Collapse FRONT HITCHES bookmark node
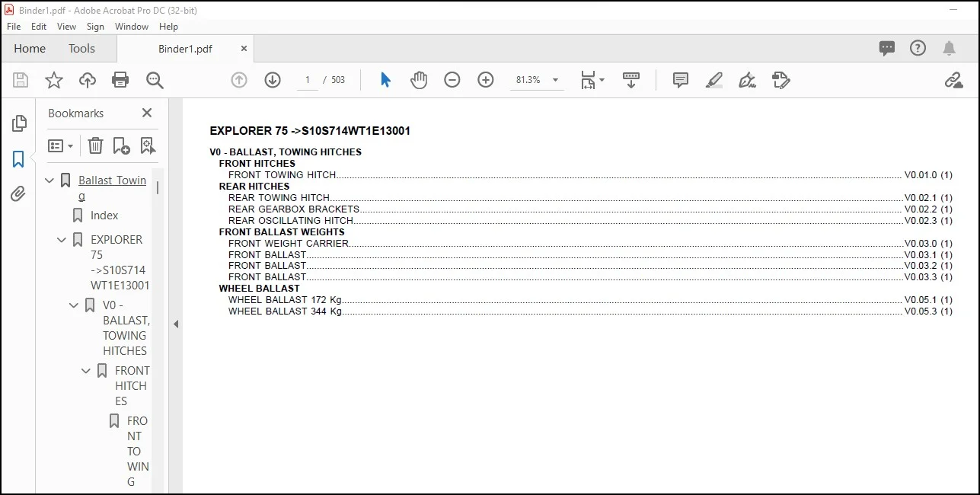This screenshot has height=495, width=980. click(86, 371)
